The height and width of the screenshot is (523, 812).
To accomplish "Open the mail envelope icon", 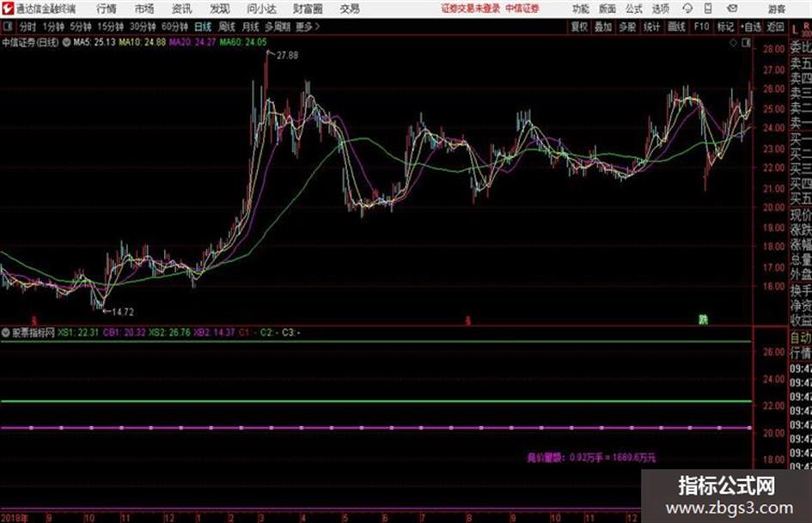I will coord(732,9).
